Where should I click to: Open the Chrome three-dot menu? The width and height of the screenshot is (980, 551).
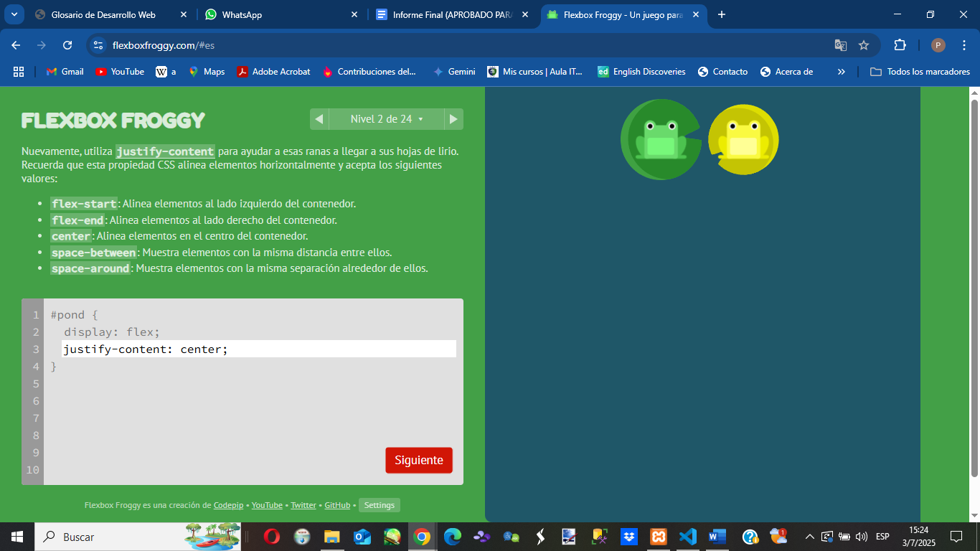coord(963,45)
